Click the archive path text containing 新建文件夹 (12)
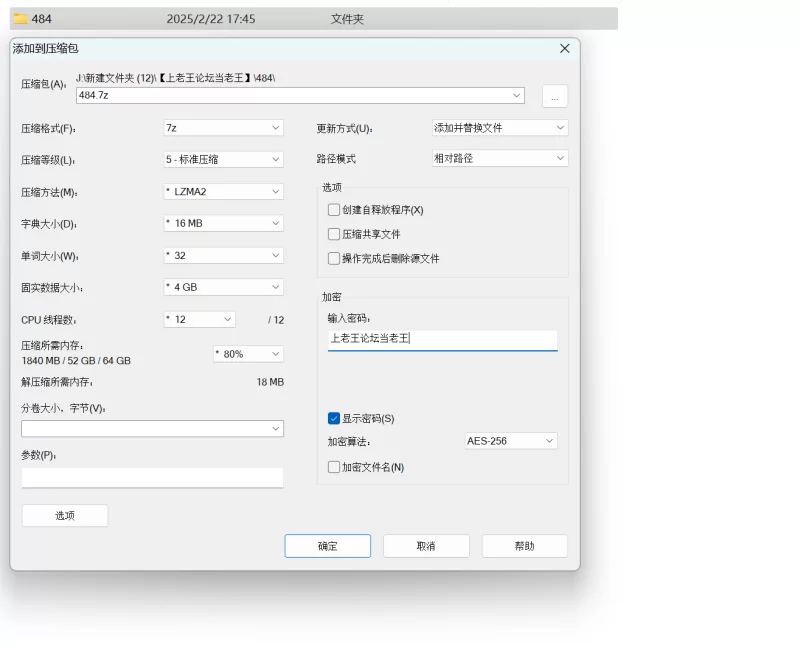Screen dimensions: 800x650 tap(176, 78)
